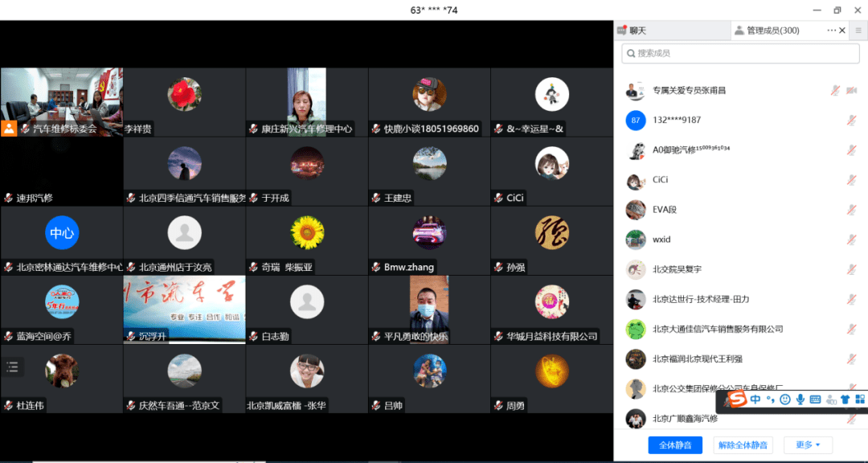Click the Sogou voice input microphone icon
Screen dimensions: 868x463
pos(800,399)
